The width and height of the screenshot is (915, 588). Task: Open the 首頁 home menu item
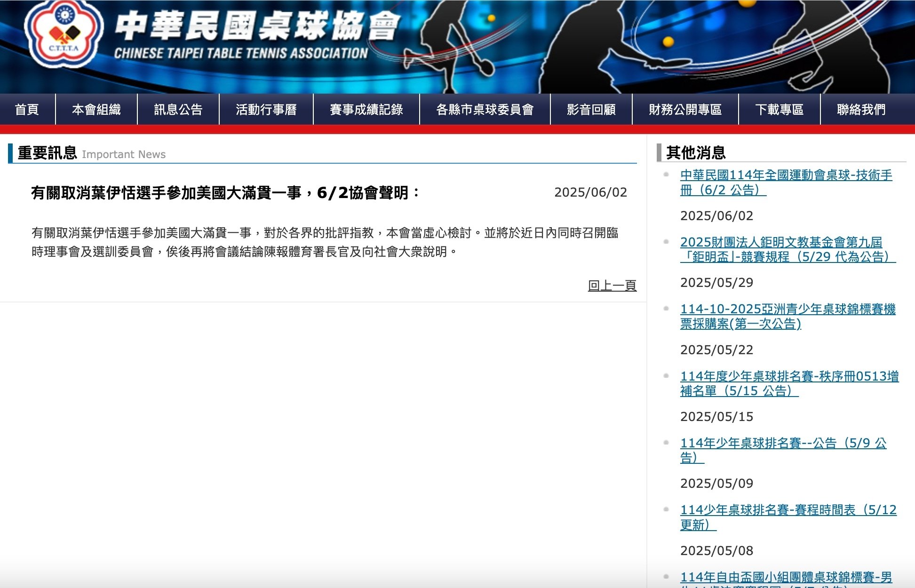click(x=27, y=110)
